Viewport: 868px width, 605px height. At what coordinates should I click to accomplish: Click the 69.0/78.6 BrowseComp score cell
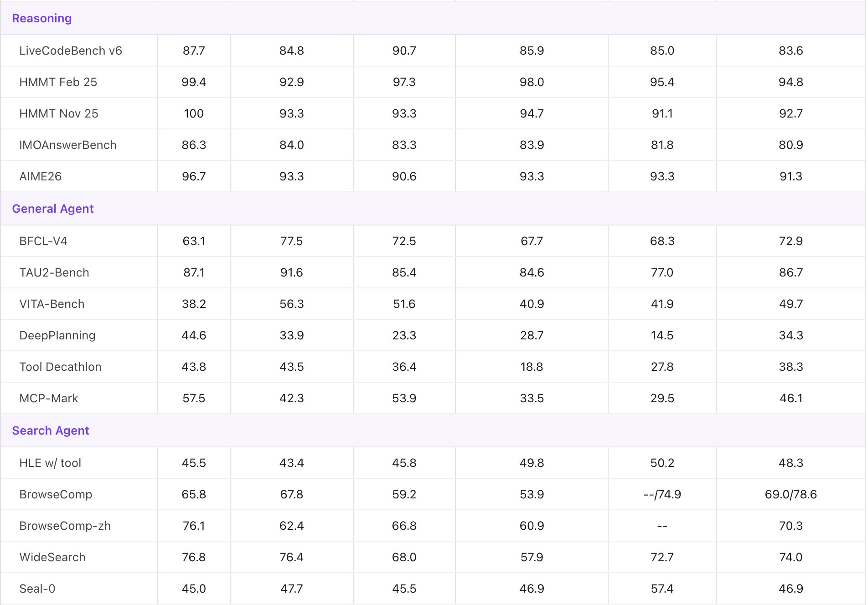(x=790, y=494)
